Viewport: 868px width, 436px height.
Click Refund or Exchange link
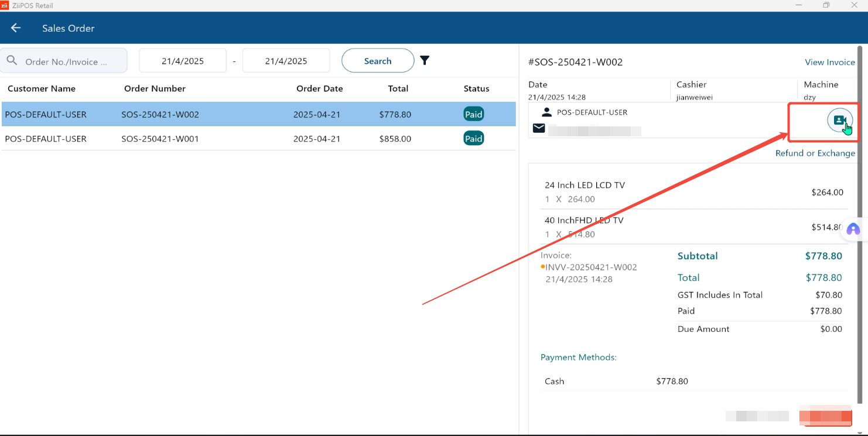tap(815, 153)
